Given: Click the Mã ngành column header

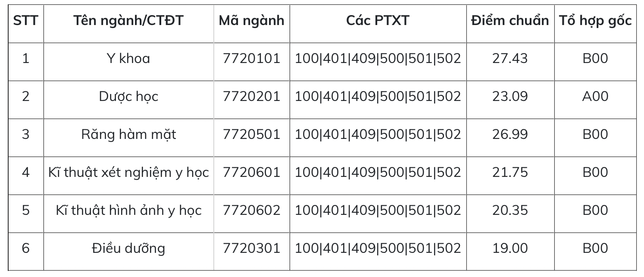Looking at the screenshot, I should click(x=252, y=21).
